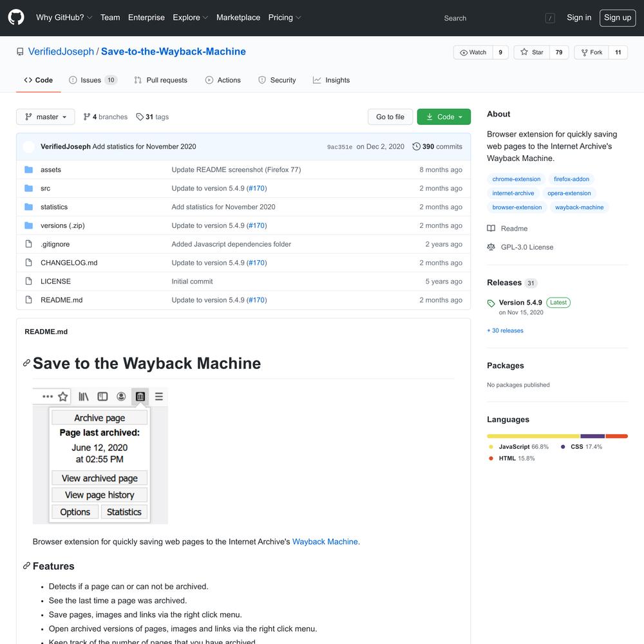
Task: Click the #170 link in src row
Action: tap(257, 188)
